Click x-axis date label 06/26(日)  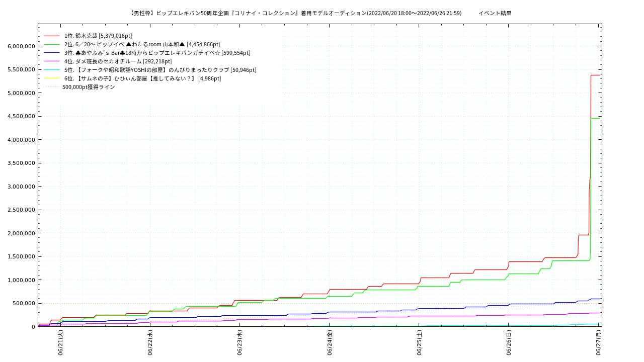coord(509,343)
